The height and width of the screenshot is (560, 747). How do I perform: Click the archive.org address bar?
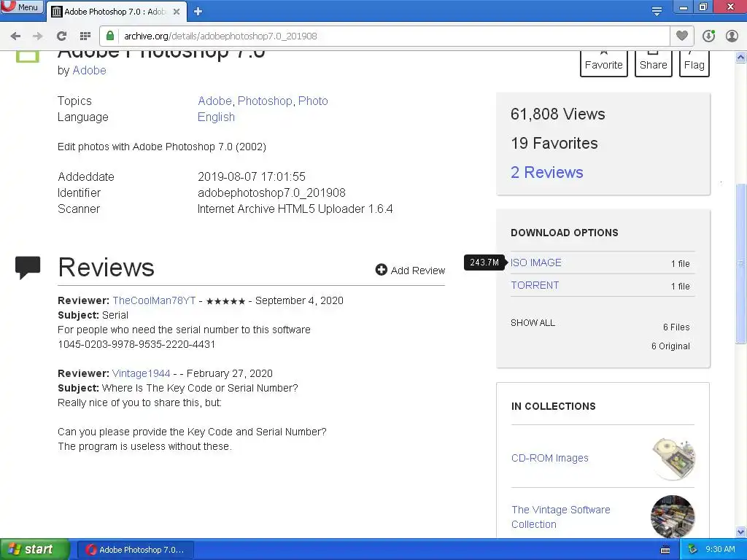(385, 36)
